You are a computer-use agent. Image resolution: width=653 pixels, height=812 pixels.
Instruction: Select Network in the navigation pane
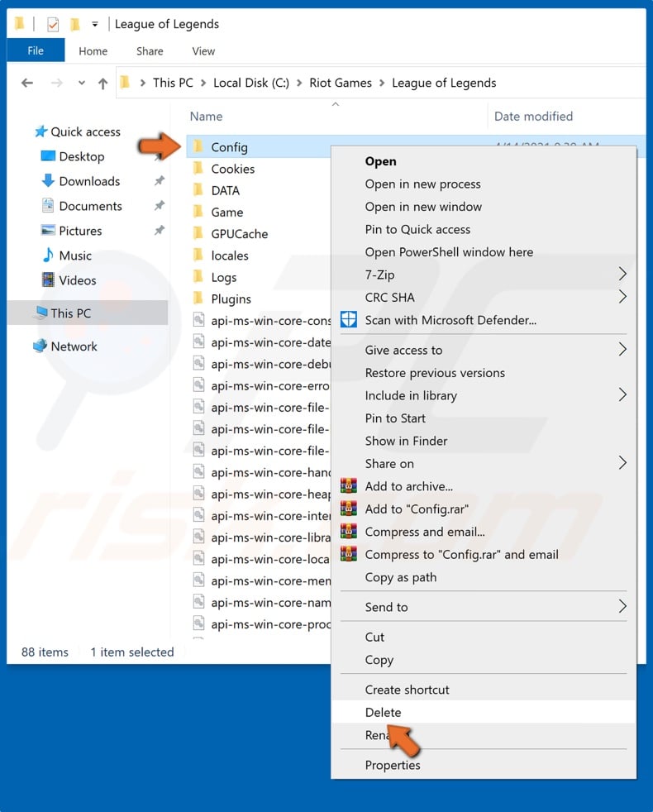pos(74,346)
